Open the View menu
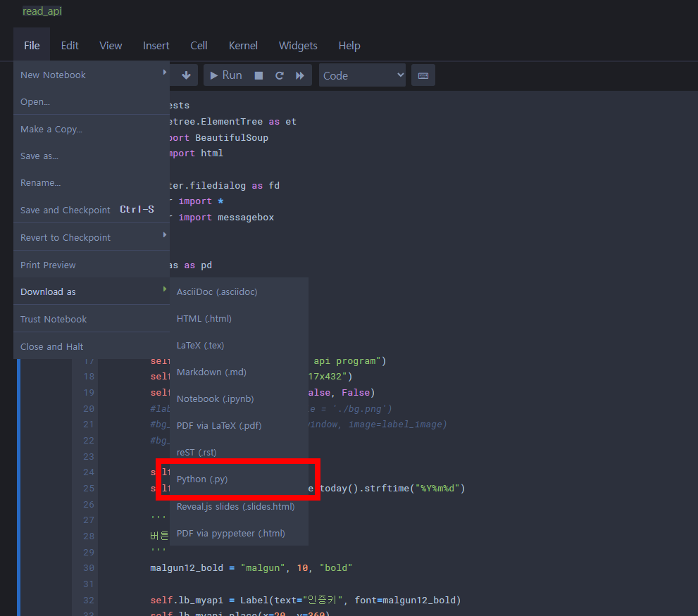 point(111,45)
